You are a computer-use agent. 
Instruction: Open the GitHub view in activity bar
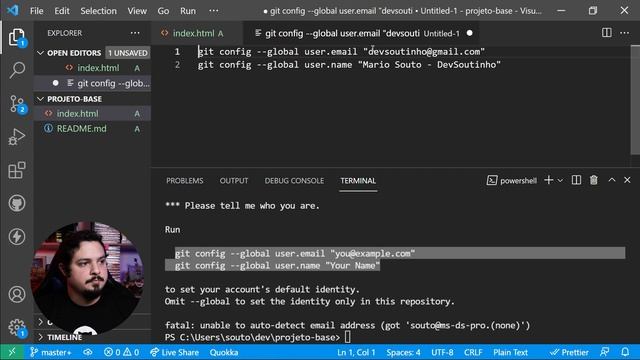tap(17, 203)
